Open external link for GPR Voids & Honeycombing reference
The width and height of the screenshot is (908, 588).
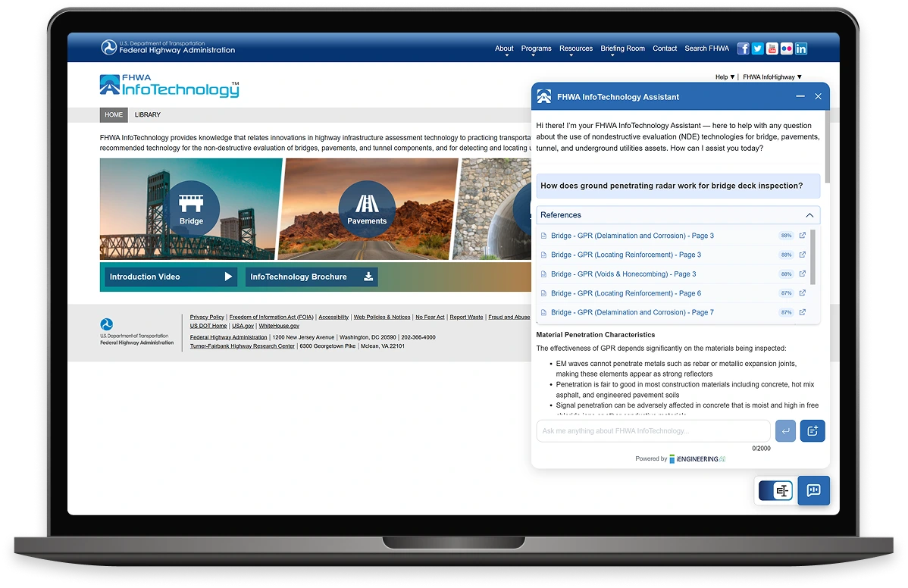pos(803,274)
